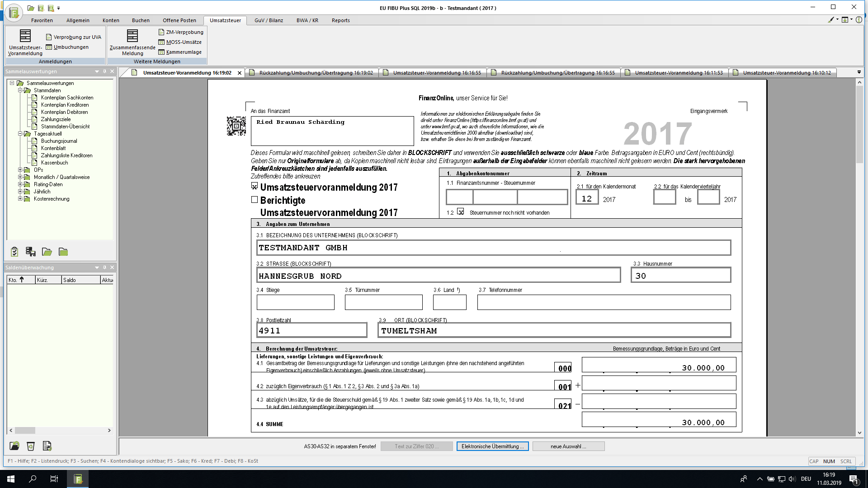Viewport: 868px width, 488px height.
Task: Click the MOSS-Umsätze ribbon item
Action: 180,42
